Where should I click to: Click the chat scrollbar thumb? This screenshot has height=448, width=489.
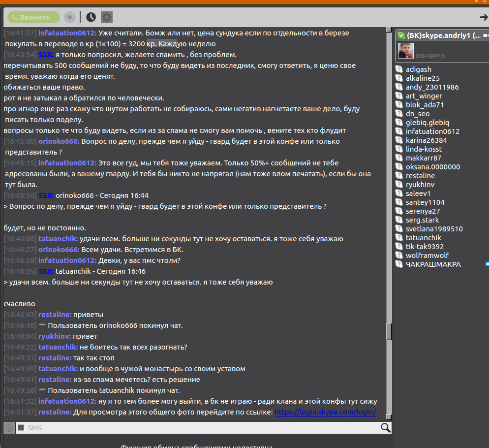point(389,331)
